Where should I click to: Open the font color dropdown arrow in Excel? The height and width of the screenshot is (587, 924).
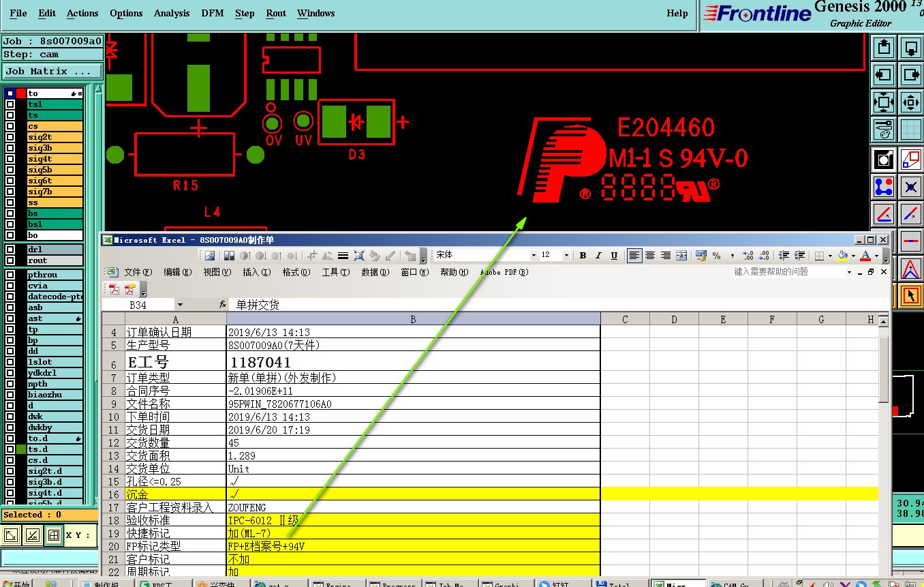pos(876,256)
